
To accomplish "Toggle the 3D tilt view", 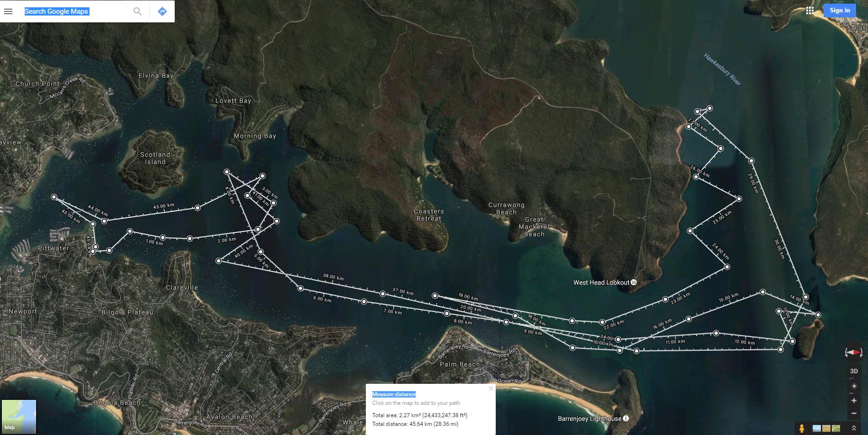I will [853, 371].
